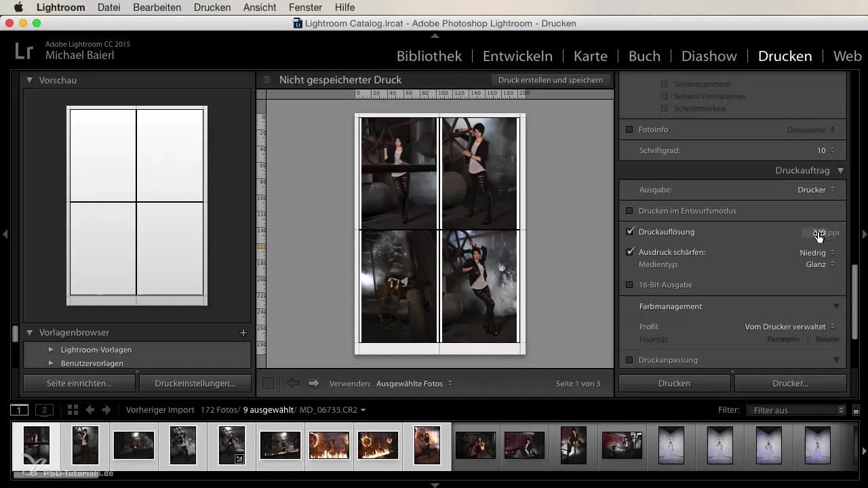Expand the Lightroom-Vorlagen folder

click(51, 350)
